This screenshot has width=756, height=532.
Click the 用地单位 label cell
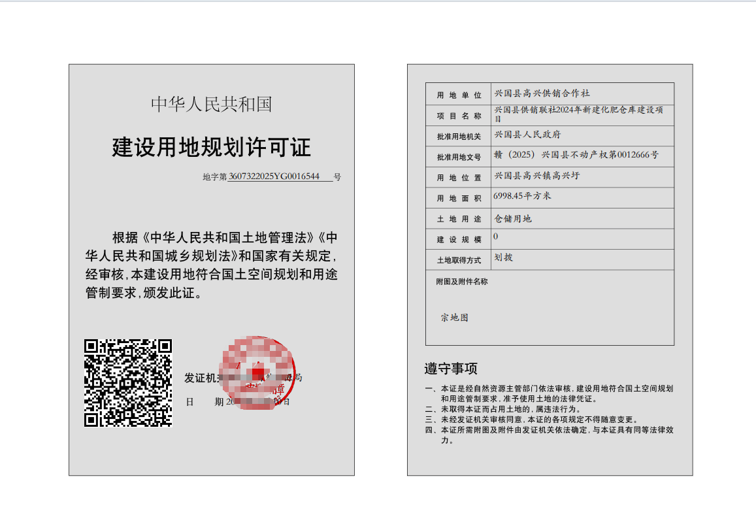point(459,95)
